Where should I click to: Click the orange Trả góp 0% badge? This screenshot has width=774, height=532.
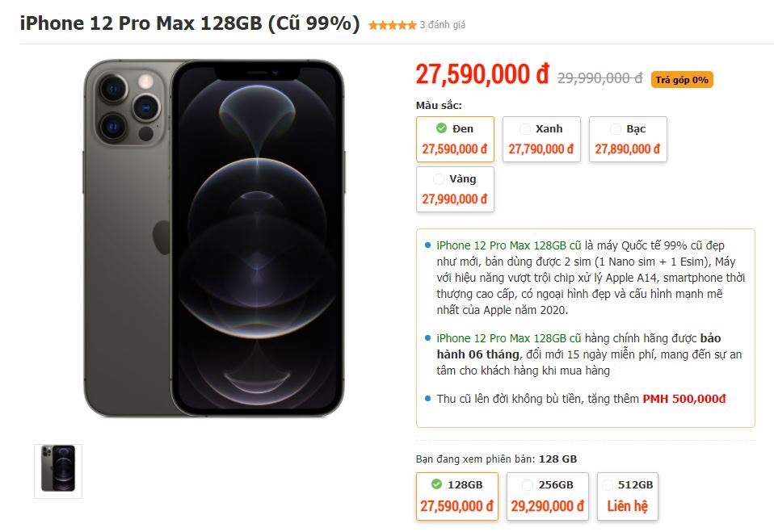(x=681, y=78)
